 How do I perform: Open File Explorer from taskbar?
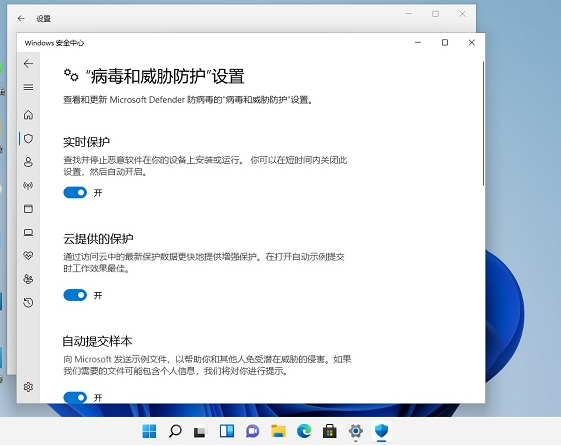(278, 431)
